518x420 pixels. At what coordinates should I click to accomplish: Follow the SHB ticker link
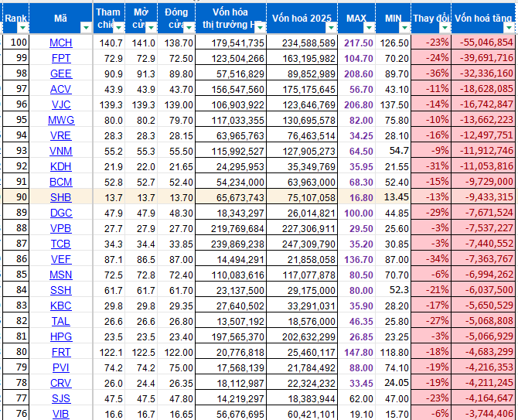point(61,197)
